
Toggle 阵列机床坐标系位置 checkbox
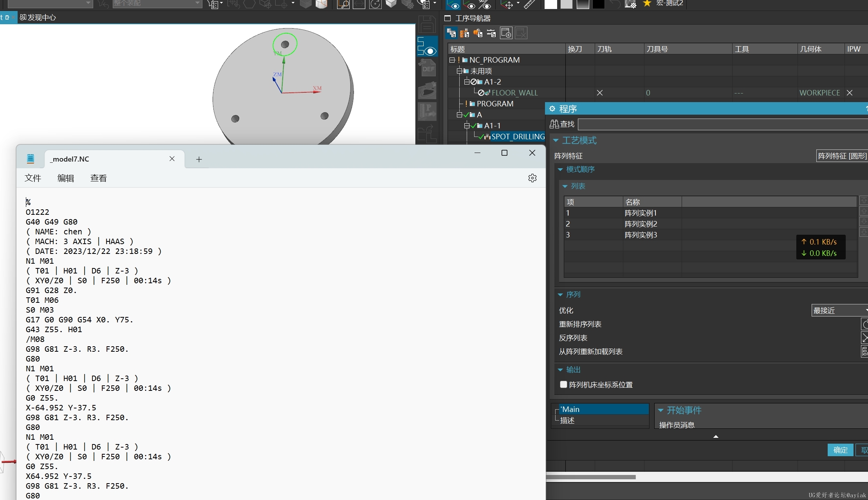point(563,385)
